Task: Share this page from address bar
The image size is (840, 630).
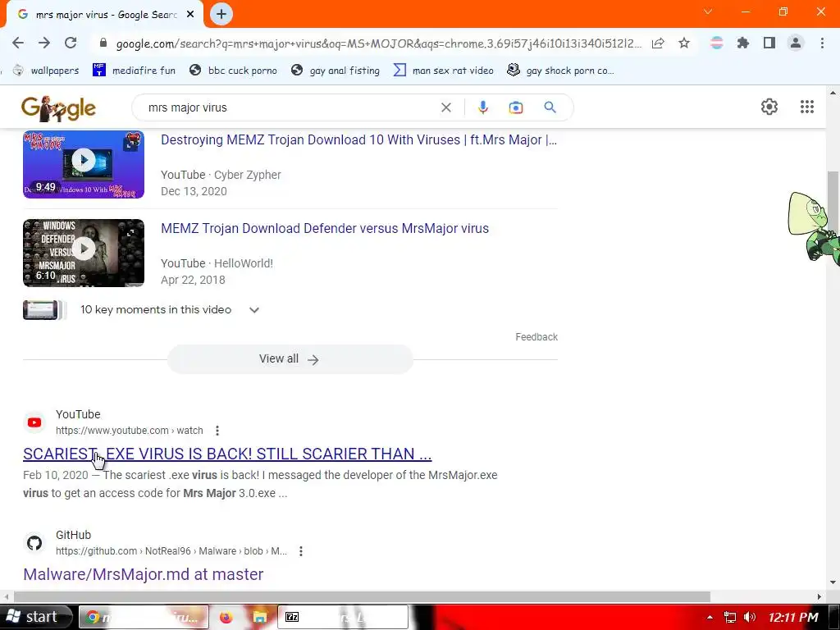Action: point(658,43)
